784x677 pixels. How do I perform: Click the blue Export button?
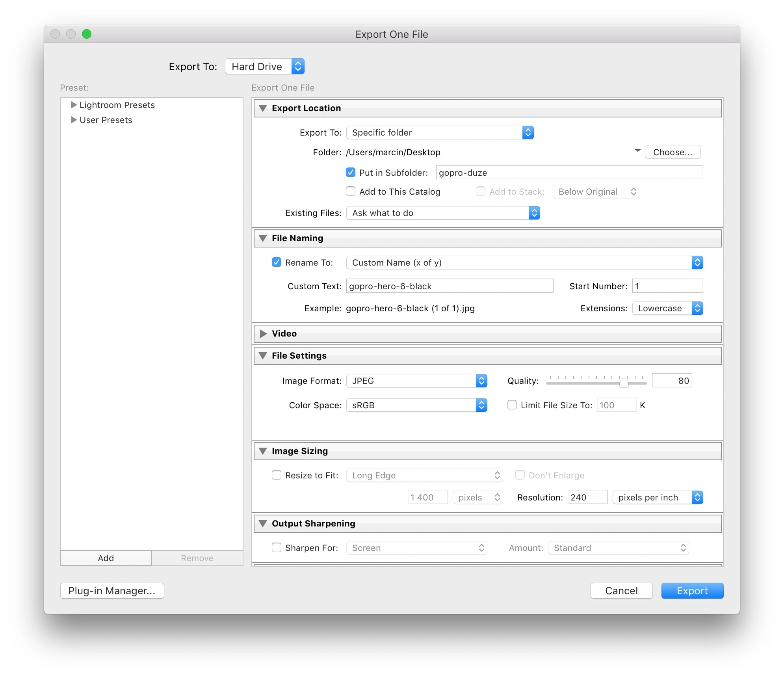(x=692, y=591)
